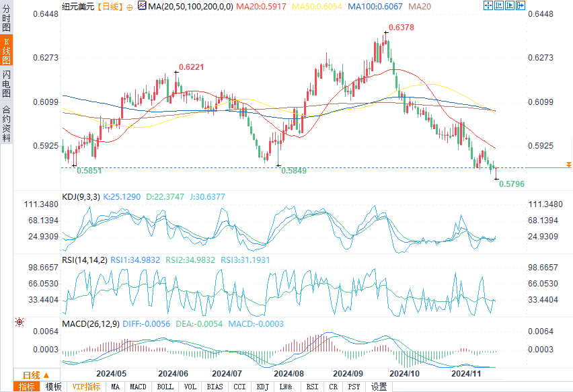Click the K:25.1290 value
The width and height of the screenshot is (573, 392).
click(122, 197)
